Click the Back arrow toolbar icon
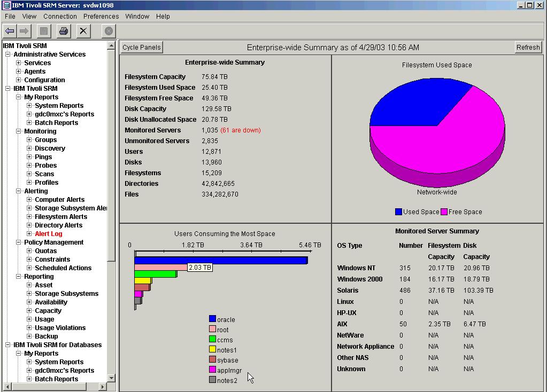Screen dimensions: 547x392 (10, 31)
